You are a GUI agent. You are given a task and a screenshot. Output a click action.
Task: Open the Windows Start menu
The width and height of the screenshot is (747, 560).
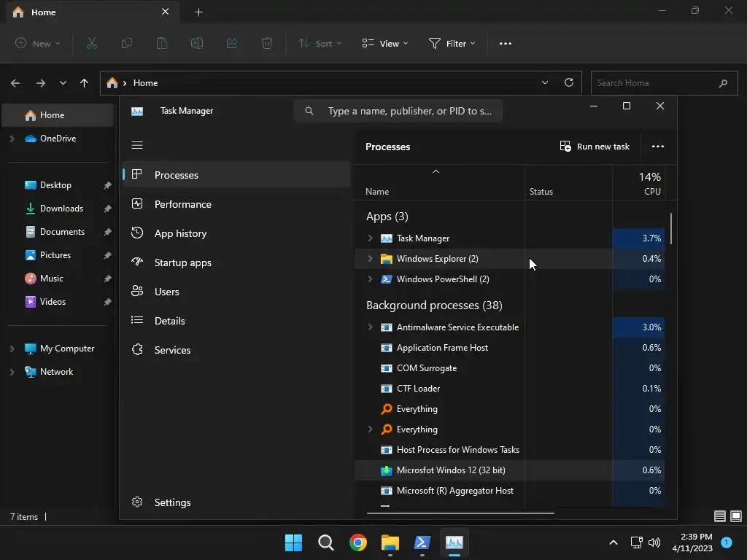293,542
